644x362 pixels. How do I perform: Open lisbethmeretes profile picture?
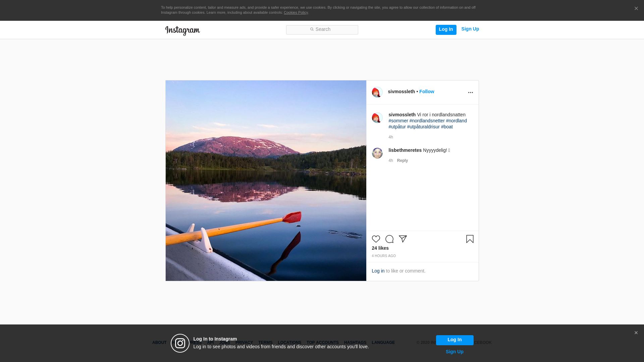point(377,153)
